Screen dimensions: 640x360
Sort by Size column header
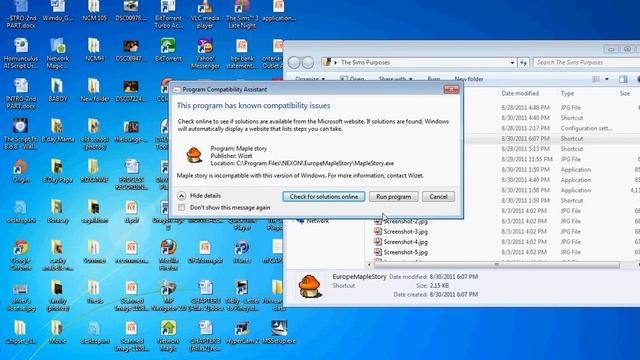pyautogui.click(x=625, y=93)
